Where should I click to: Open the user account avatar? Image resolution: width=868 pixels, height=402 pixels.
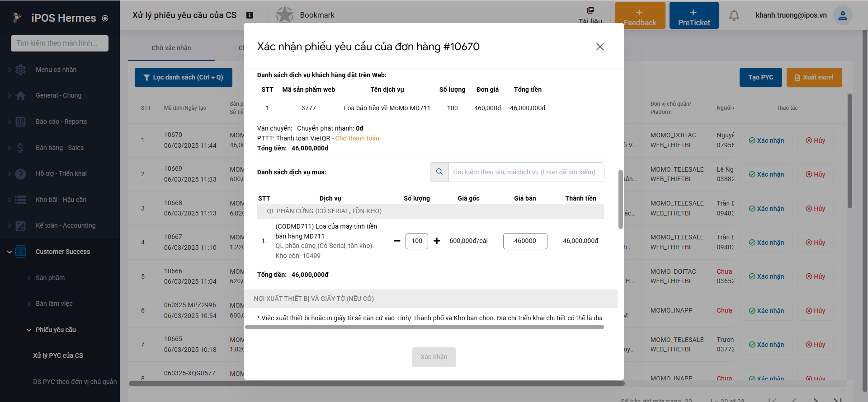click(x=843, y=15)
